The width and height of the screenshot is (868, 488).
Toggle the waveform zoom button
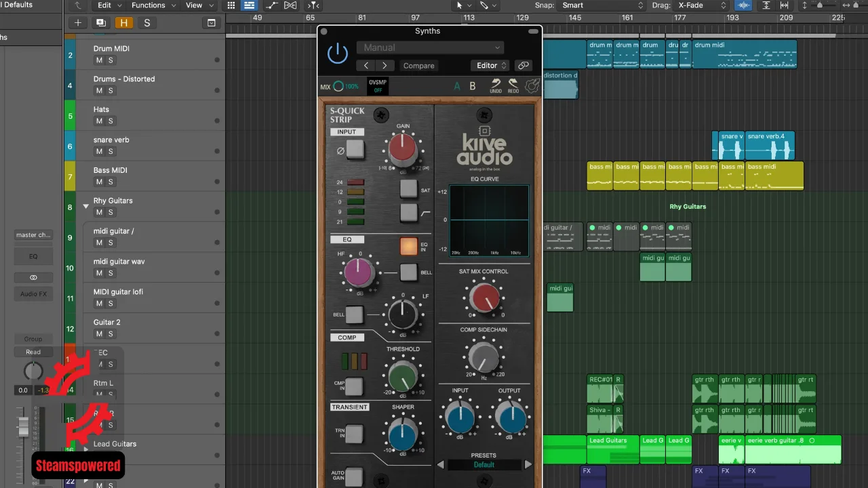(745, 5)
